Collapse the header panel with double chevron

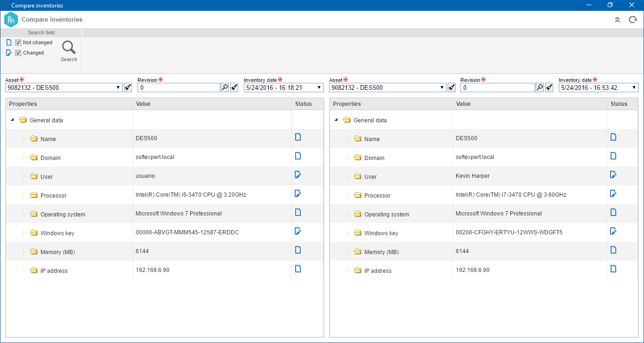click(617, 20)
